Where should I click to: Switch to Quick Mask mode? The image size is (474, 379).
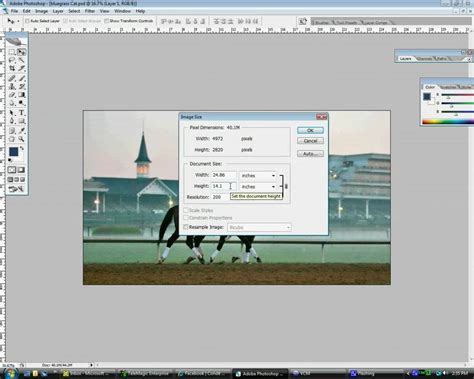pos(21,170)
